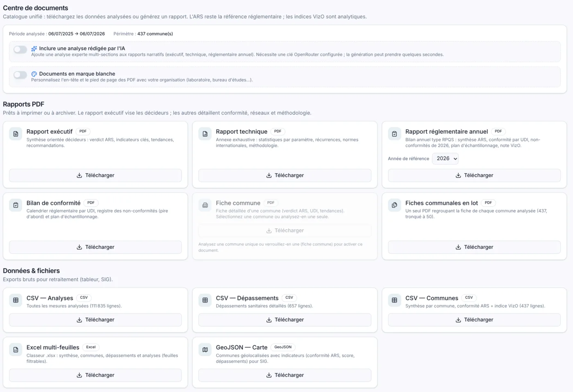Enable the AI-written analysis toggle
This screenshot has height=392, width=573.
click(20, 50)
